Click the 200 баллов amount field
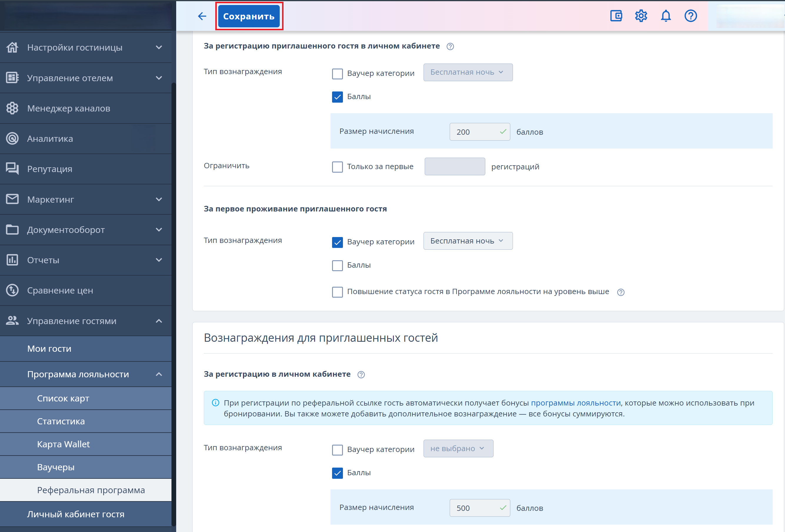The height and width of the screenshot is (532, 785). 476,132
